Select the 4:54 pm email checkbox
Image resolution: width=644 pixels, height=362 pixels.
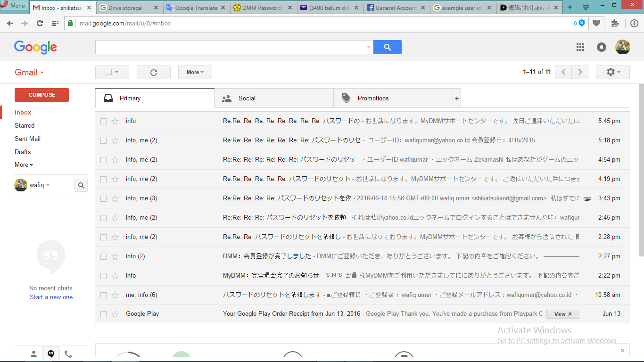click(103, 160)
